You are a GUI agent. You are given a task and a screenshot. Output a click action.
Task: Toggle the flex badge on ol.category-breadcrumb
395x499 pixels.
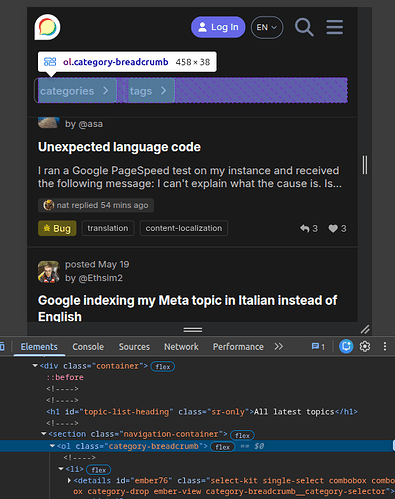223,447
